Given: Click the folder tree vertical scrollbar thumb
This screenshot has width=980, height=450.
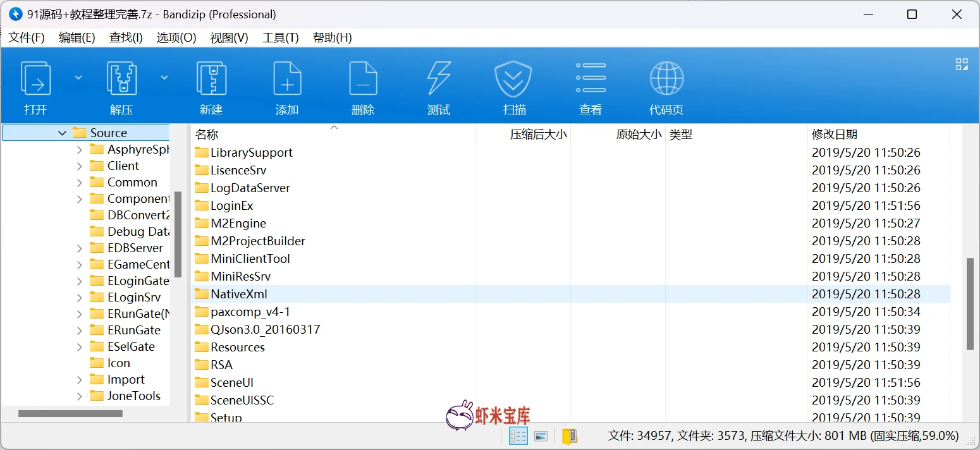Looking at the screenshot, I should (178, 234).
